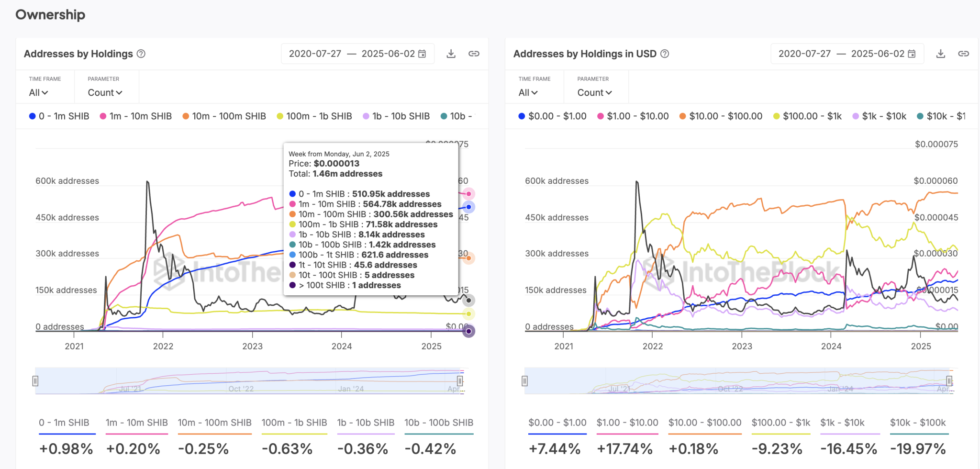The image size is (980, 469).
Task: Open help info for Addresses by Holdings
Action: (141, 54)
